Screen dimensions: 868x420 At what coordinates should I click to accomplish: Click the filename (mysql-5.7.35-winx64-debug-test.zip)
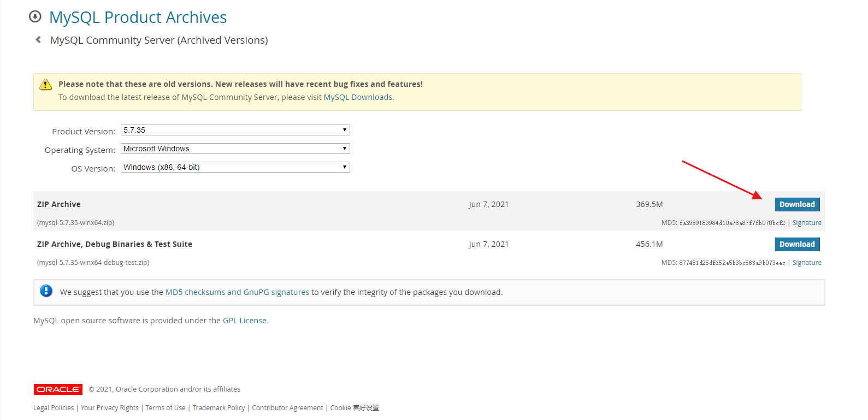pos(93,263)
